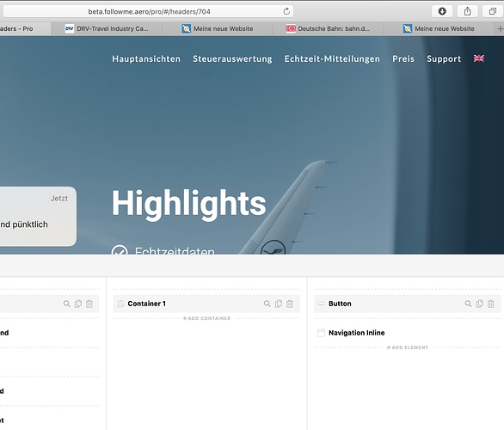Duplicate Container 1 using the copy icon
The height and width of the screenshot is (430, 504).
coord(279,304)
